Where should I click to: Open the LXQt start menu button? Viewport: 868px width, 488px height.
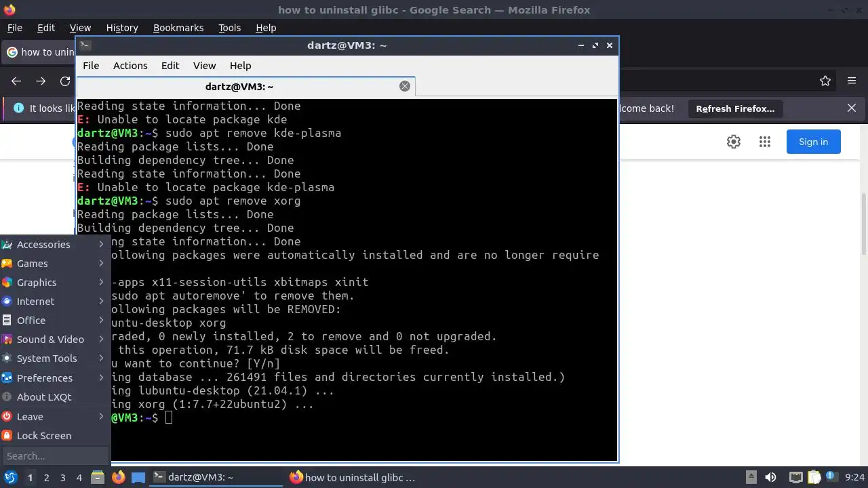[x=10, y=478]
